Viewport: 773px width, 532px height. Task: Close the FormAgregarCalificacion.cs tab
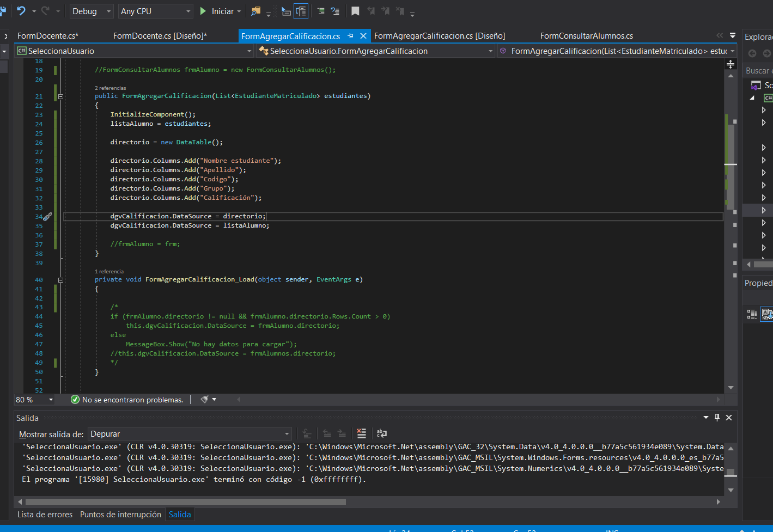[363, 36]
